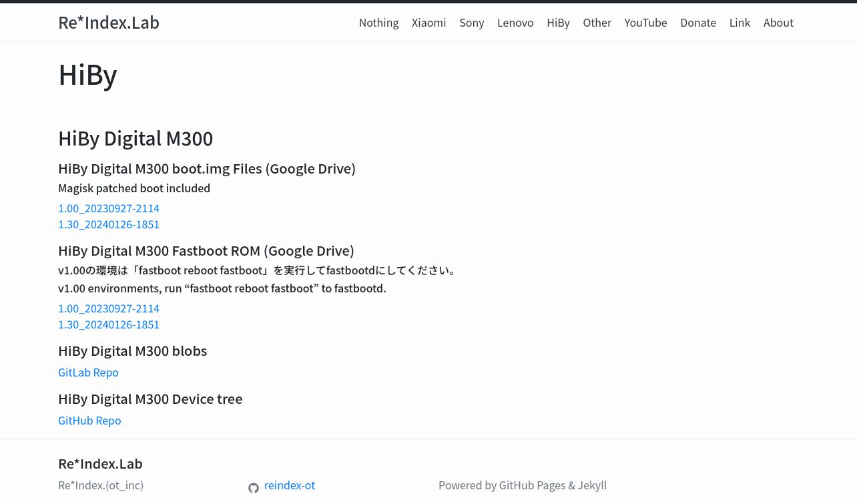
Task: Click the Fastboot ROM (Google Drive) heading
Action: tap(206, 251)
